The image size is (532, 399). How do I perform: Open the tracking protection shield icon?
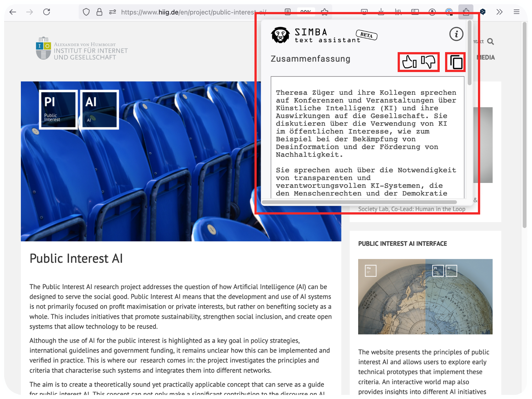coord(86,12)
